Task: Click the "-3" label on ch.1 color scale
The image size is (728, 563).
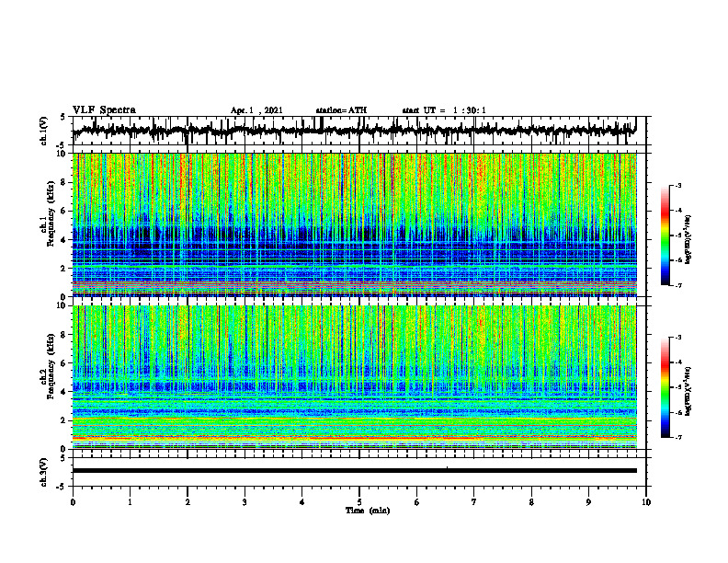Action: 678,185
